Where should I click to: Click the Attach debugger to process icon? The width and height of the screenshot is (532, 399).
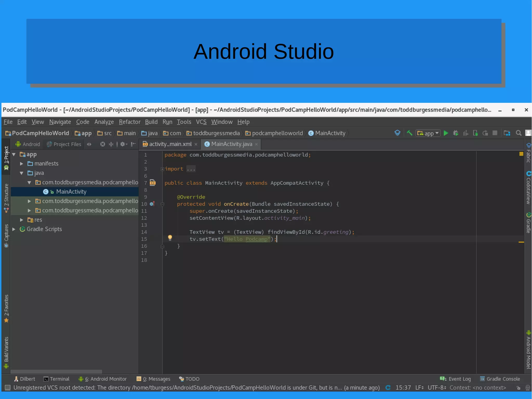(x=475, y=133)
